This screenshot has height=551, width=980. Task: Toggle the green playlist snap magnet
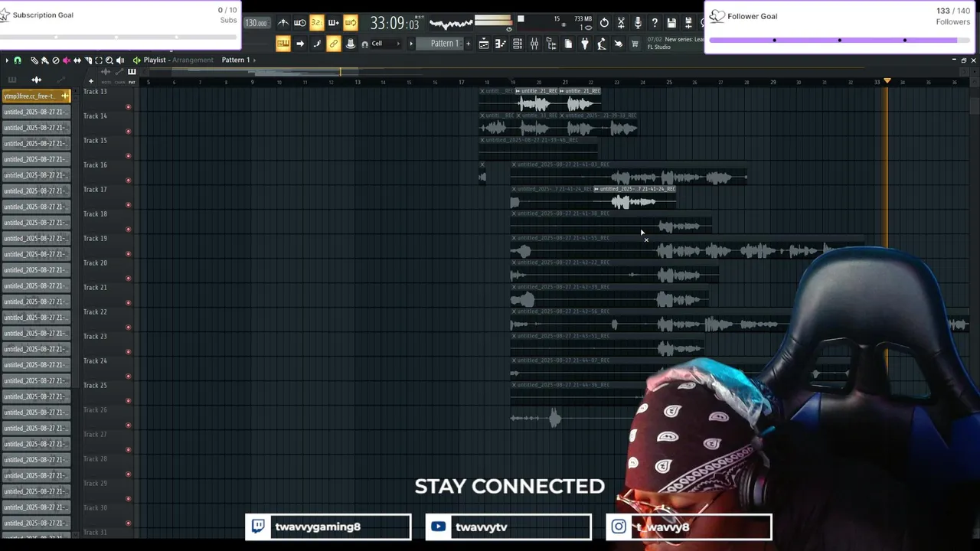[x=18, y=60]
